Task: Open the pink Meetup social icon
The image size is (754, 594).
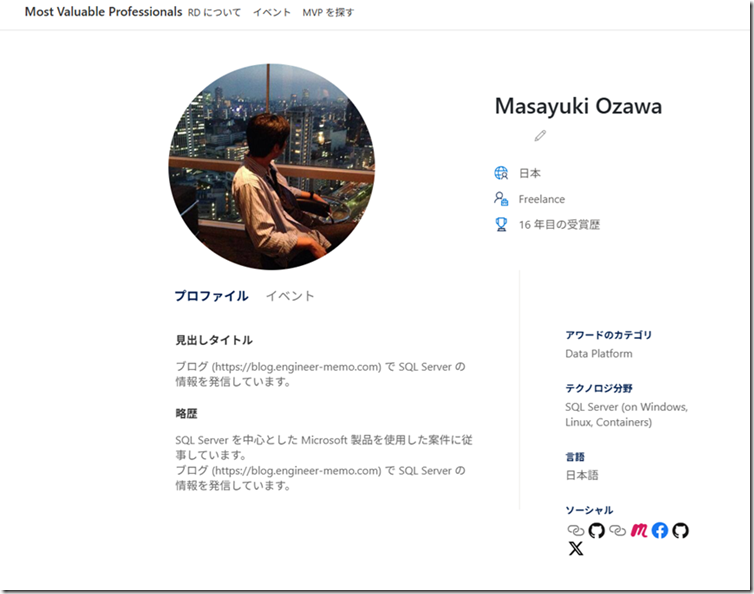Action: 639,530
